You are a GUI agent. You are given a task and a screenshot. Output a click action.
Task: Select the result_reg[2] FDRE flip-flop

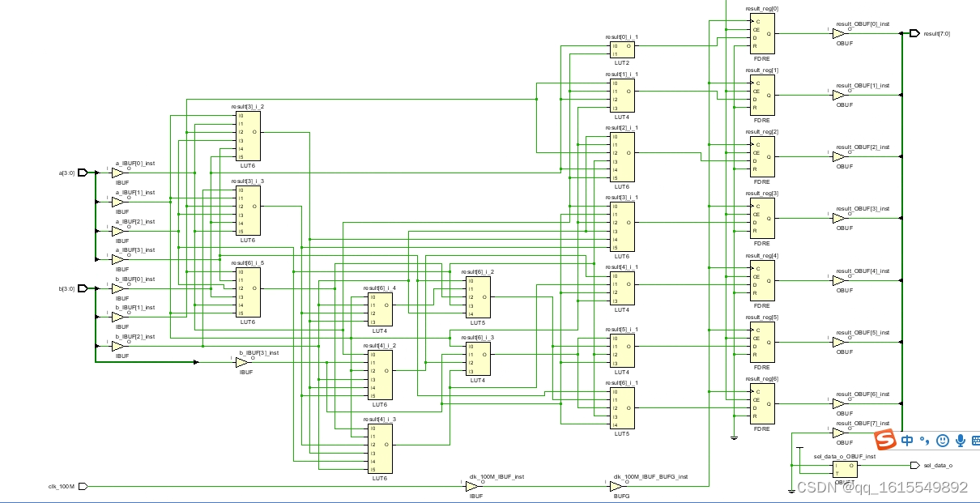point(761,157)
